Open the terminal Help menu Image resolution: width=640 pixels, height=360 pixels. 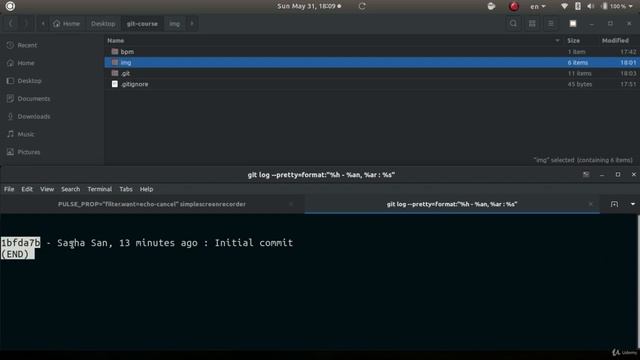click(147, 189)
